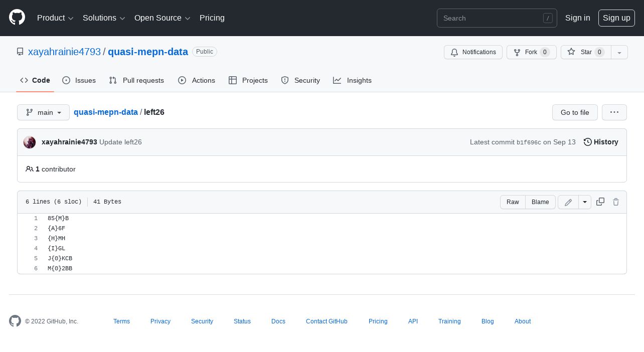Open the three-dots more options button

614,112
